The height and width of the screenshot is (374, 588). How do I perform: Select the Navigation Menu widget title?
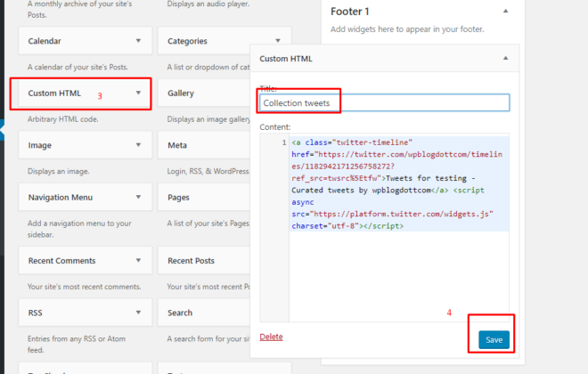pos(61,197)
